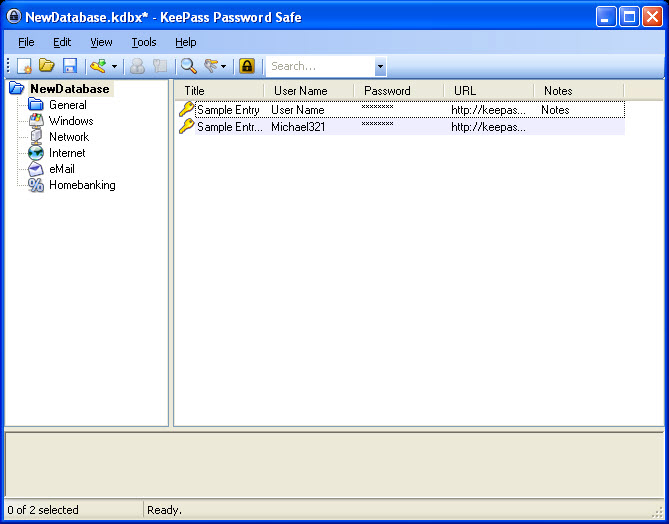
Task: Click the Open Database folder icon
Action: coord(47,66)
